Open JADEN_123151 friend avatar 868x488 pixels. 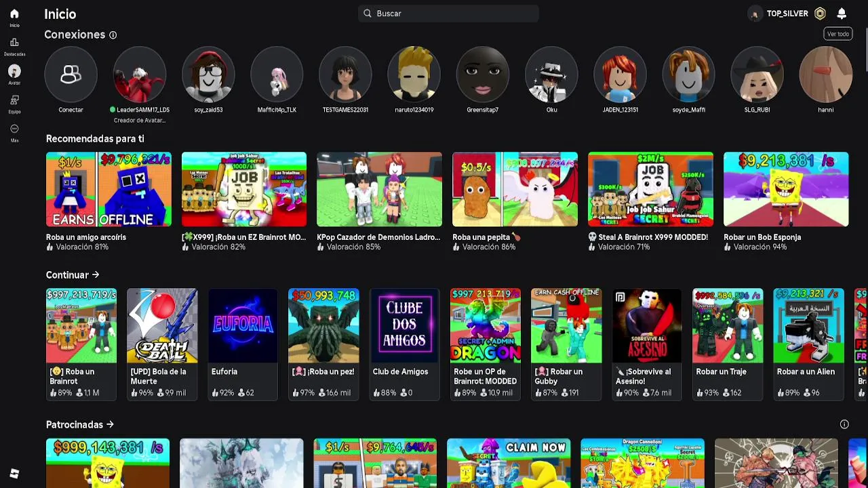point(620,74)
